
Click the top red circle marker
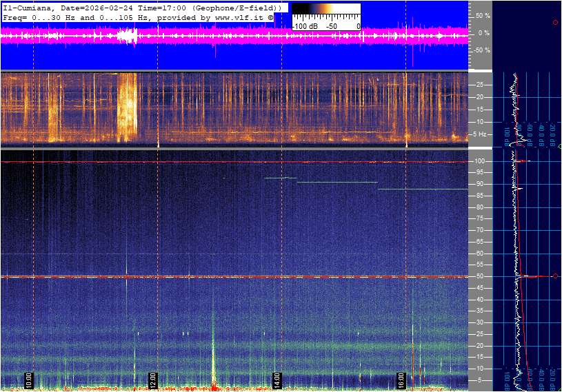click(555, 23)
